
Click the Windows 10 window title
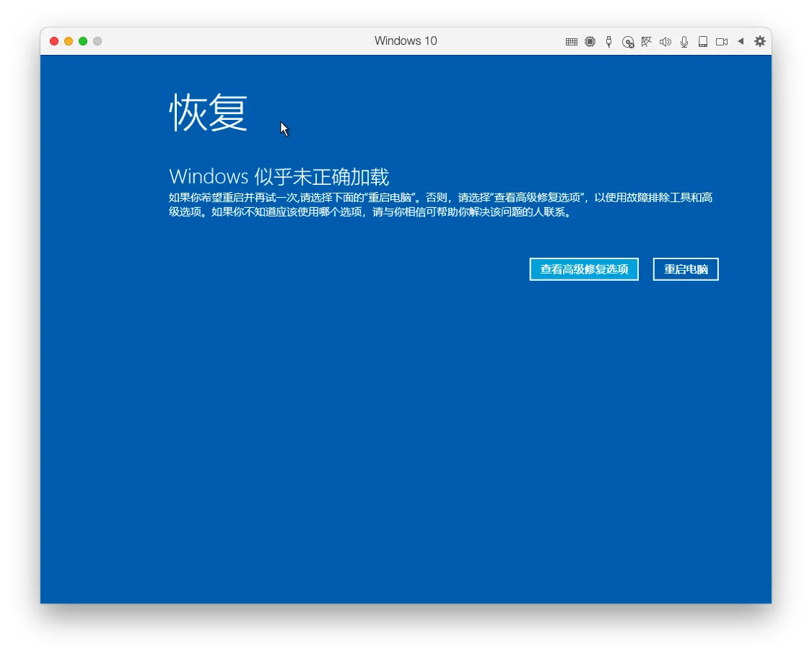tap(406, 41)
